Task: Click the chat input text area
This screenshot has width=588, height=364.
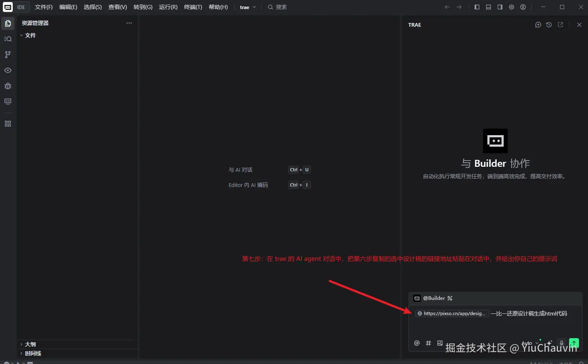Action: pyautogui.click(x=495, y=322)
